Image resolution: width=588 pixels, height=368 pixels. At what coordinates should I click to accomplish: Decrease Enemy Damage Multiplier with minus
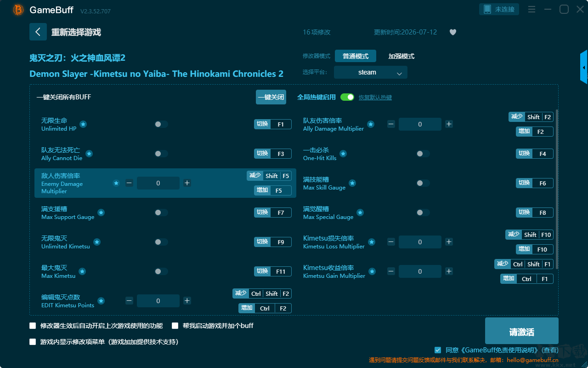[x=129, y=183]
